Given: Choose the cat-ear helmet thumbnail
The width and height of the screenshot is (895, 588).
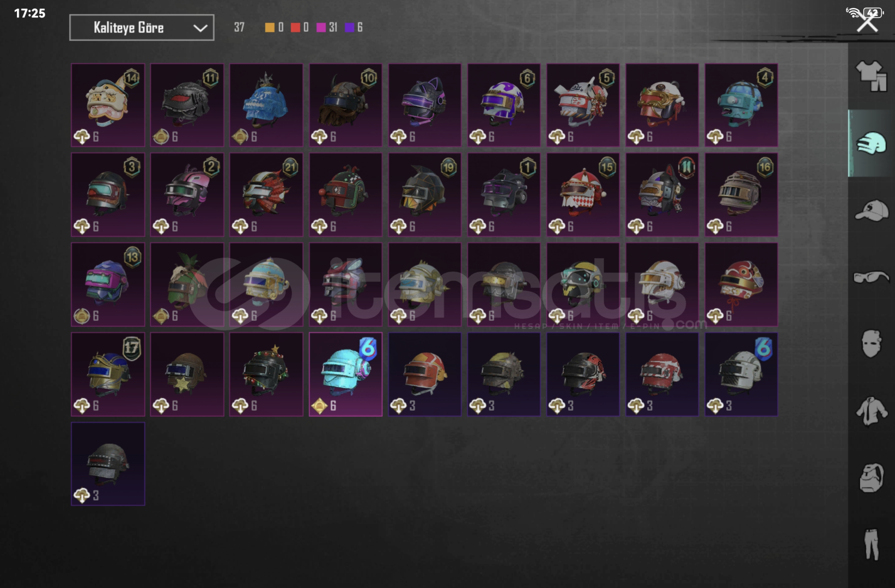Looking at the screenshot, I should 425,105.
